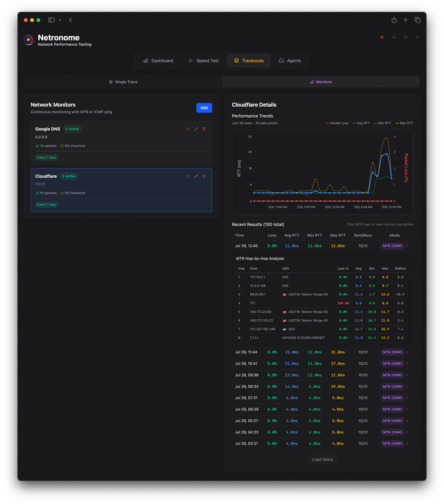444x504 pixels.
Task: Click the monitor theme icon in header
Action: coord(394,38)
